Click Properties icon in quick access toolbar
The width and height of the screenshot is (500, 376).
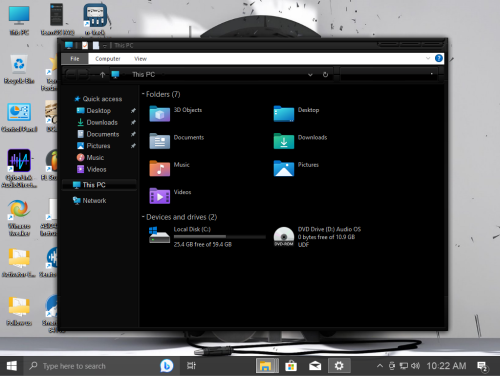click(85, 45)
